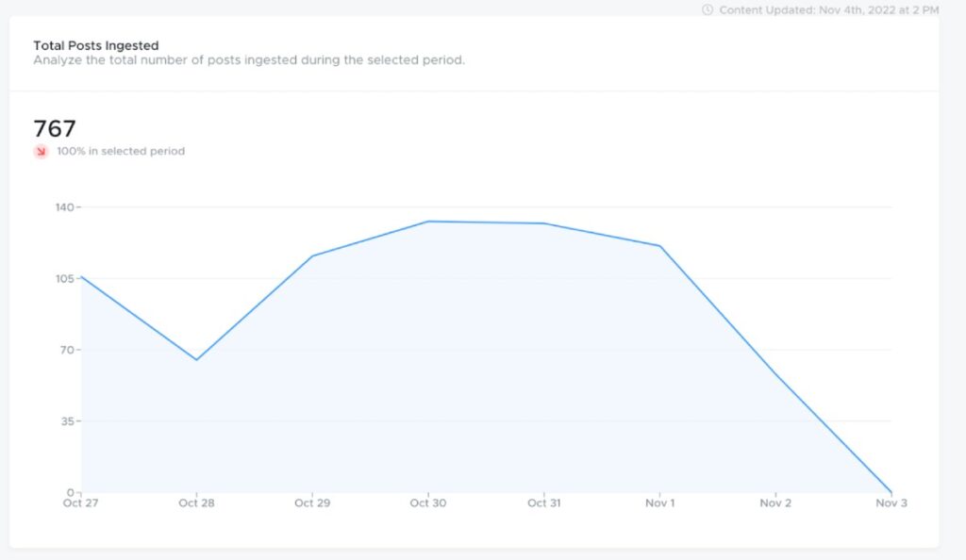The width and height of the screenshot is (966, 560).
Task: Click the 'Oct 27' x-axis label
Action: click(x=81, y=502)
